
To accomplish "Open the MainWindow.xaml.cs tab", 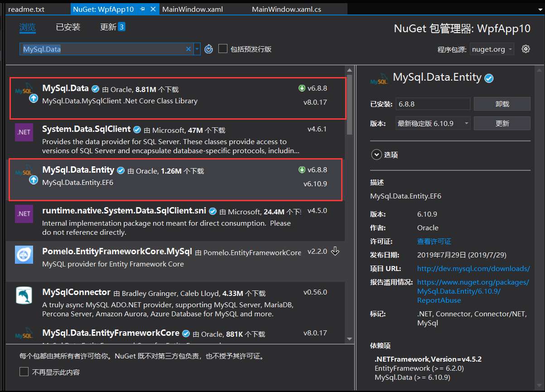I will (x=286, y=9).
